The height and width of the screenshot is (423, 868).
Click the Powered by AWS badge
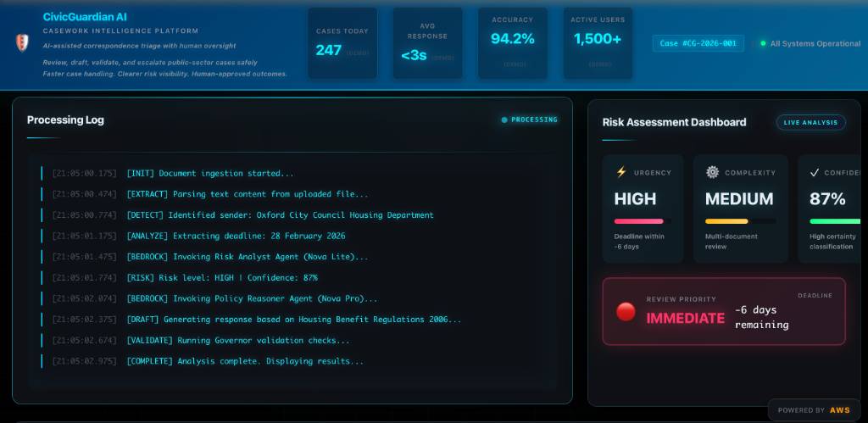813,410
